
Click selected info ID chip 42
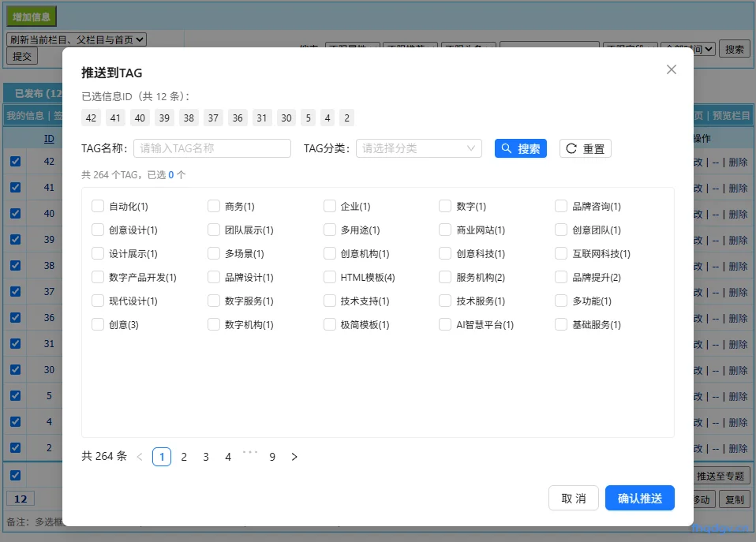point(91,118)
